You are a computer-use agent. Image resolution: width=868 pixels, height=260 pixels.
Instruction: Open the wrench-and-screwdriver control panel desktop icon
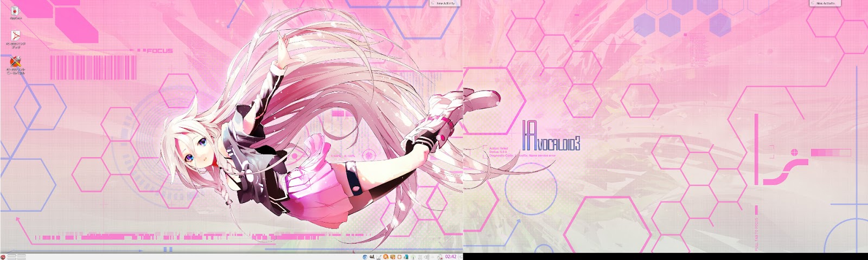pos(16,64)
